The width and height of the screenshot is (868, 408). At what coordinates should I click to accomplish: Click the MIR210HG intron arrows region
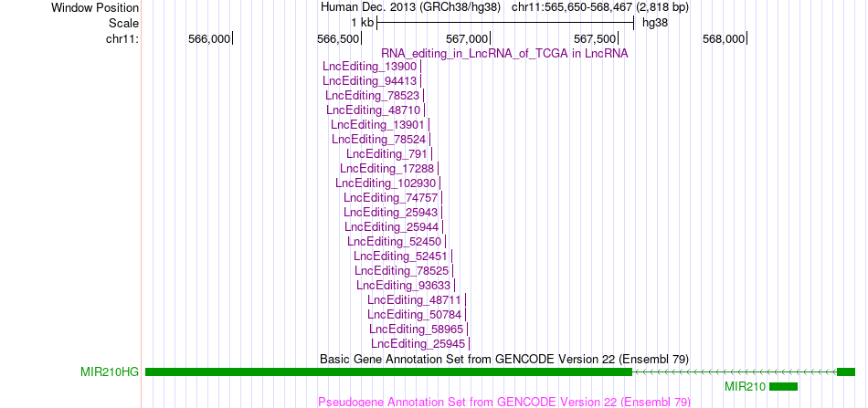735,372
